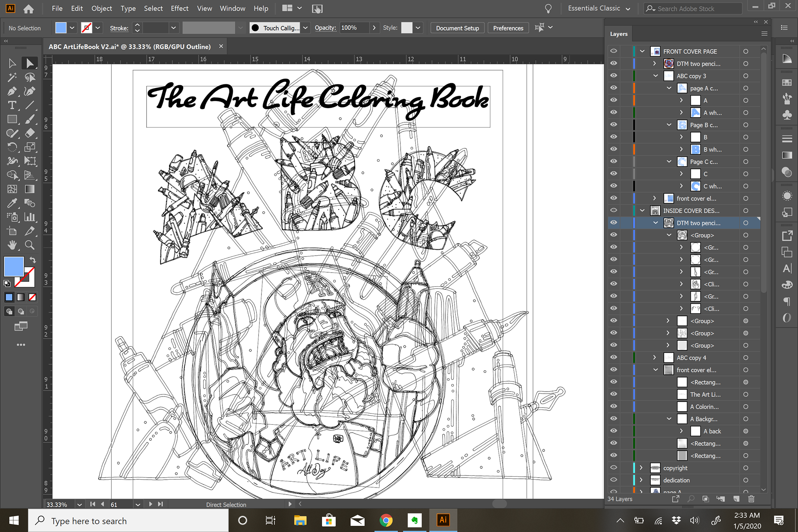Create new layer in Layers panel
This screenshot has height=532, width=798.
tap(736, 499)
